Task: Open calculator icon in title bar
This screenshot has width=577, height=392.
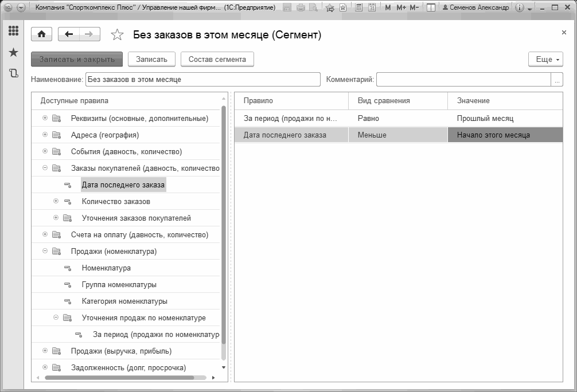Action: pos(358,7)
